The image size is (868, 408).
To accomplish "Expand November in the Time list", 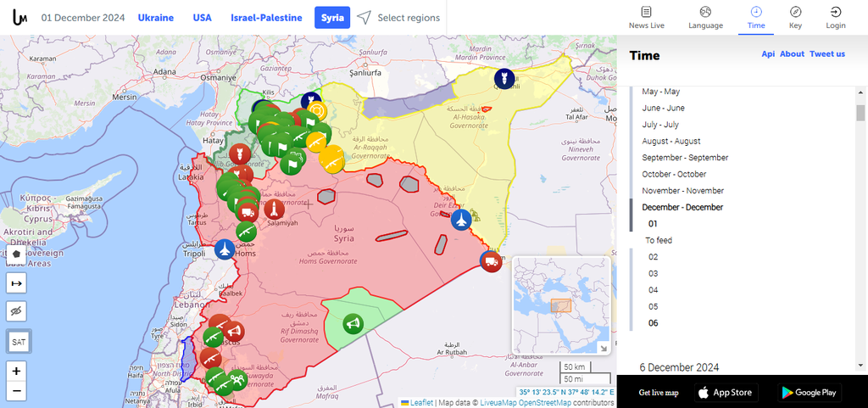I will [682, 191].
